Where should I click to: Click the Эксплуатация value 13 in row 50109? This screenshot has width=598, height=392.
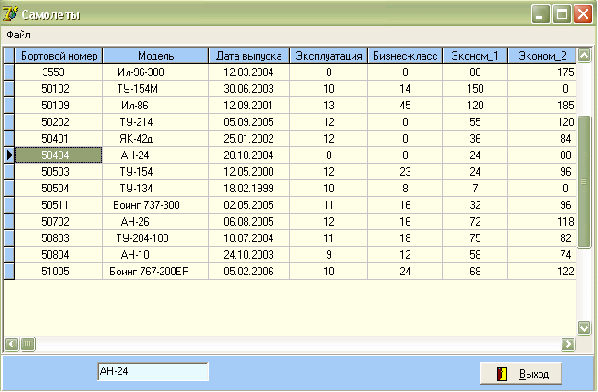point(328,105)
